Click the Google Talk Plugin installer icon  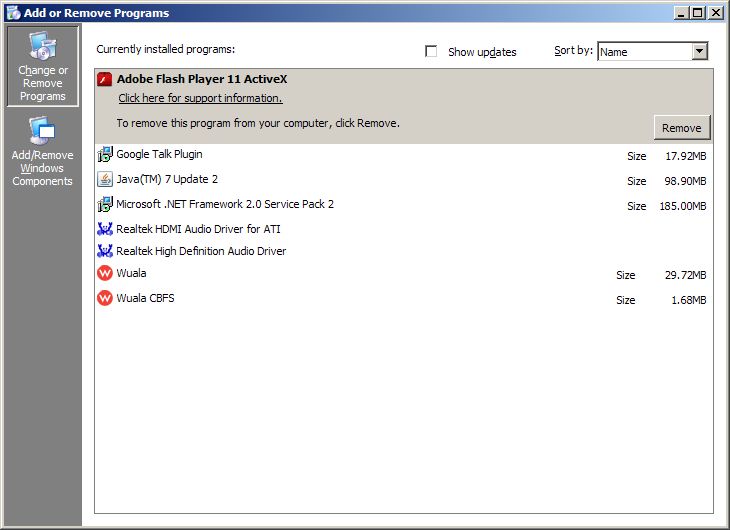(x=105, y=154)
